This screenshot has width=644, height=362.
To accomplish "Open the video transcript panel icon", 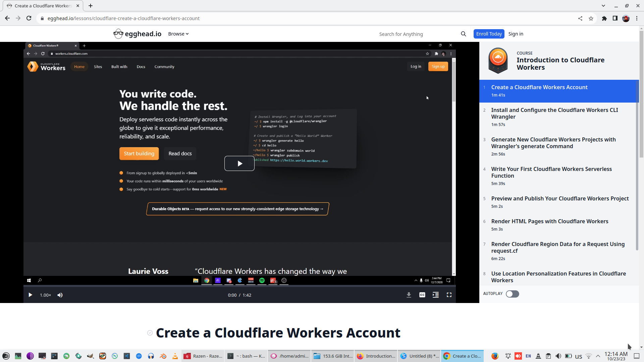I will [435, 295].
